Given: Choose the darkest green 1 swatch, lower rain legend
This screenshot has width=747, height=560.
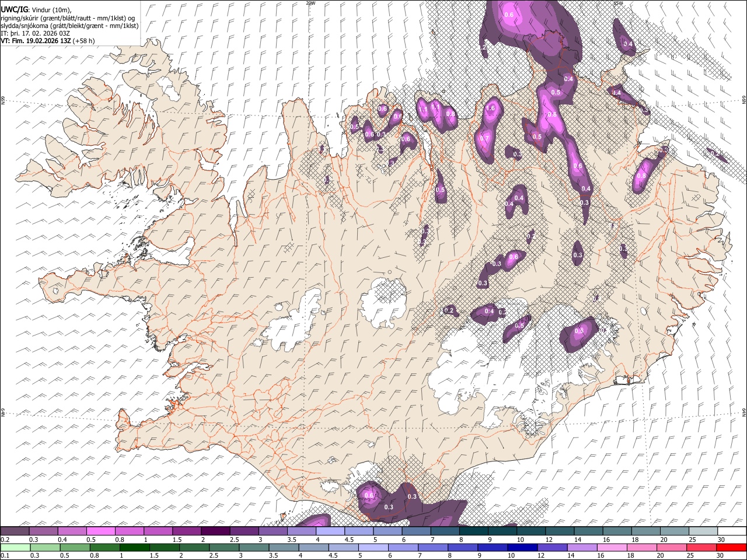Looking at the screenshot, I should coord(135,547).
